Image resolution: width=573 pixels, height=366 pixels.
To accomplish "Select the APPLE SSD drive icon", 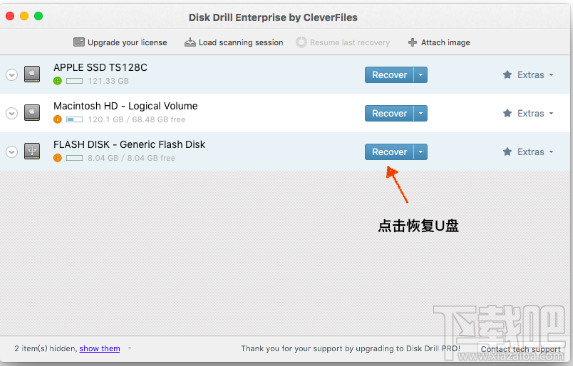I will point(32,75).
